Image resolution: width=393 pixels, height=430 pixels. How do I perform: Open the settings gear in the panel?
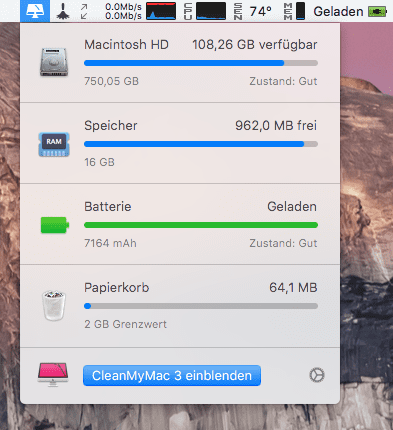317,375
